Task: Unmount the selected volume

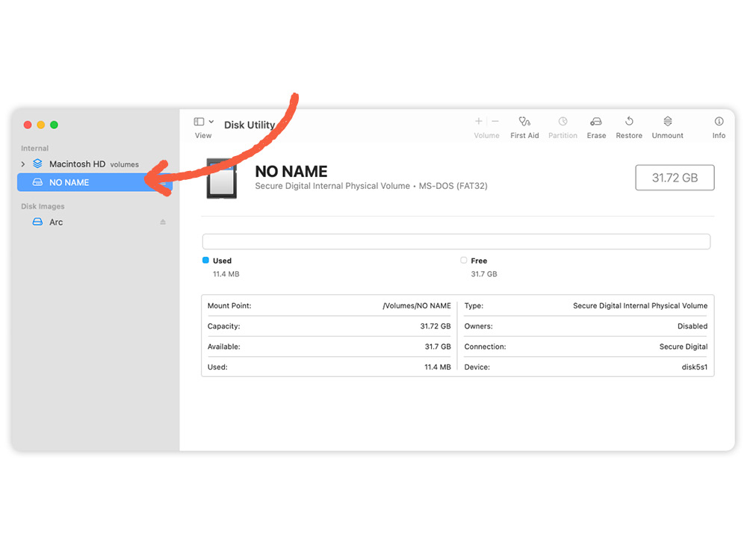Action: coord(667,122)
